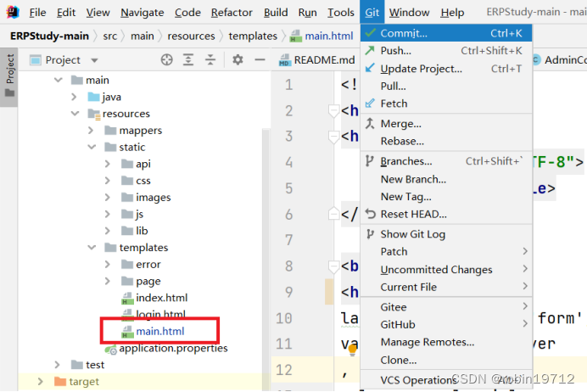Image resolution: width=587 pixels, height=392 pixels.
Task: Click the fold marker on editor line 6
Action: pos(333,214)
